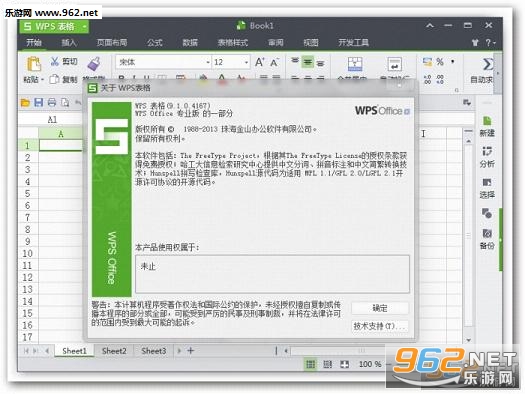The height and width of the screenshot is (394, 525).
Task: Switch to Sheet3 tab
Action: 154,351
